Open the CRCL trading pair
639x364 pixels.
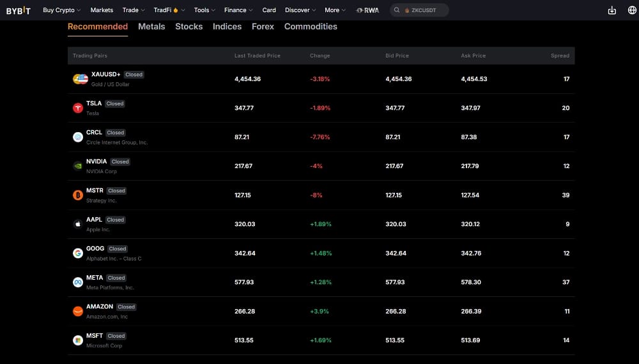(321, 137)
